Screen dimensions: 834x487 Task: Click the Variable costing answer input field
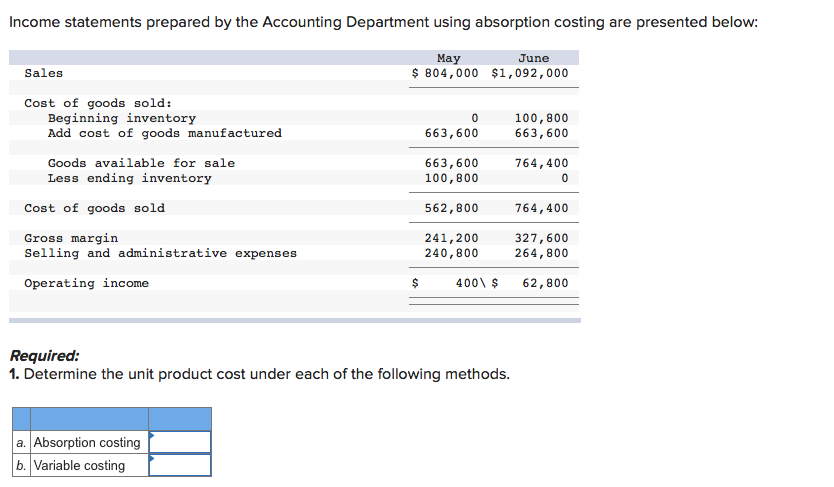point(180,465)
